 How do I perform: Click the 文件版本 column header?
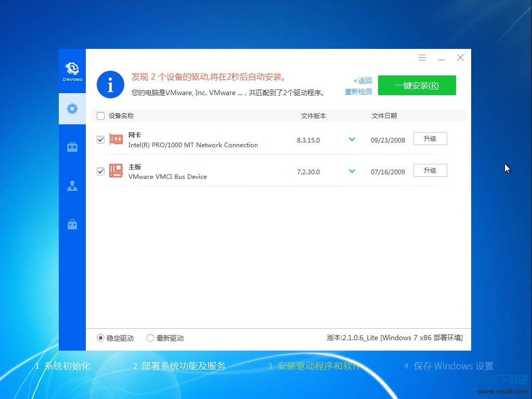tap(314, 116)
